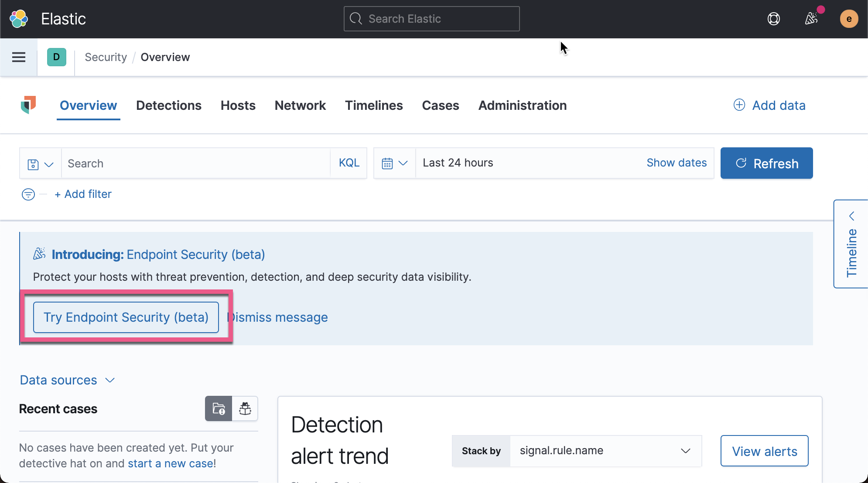Collapse the Timeline flyout with the chevron
Viewport: 868px width, 483px height.
pos(852,216)
